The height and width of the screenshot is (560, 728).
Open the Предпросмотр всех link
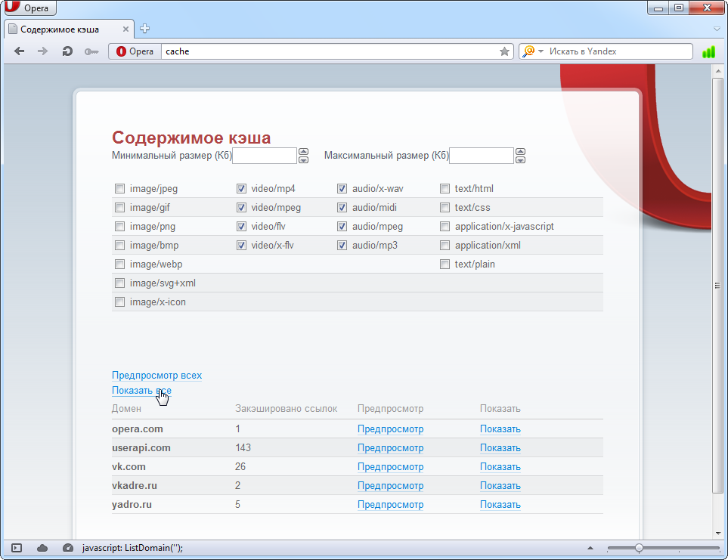point(157,376)
